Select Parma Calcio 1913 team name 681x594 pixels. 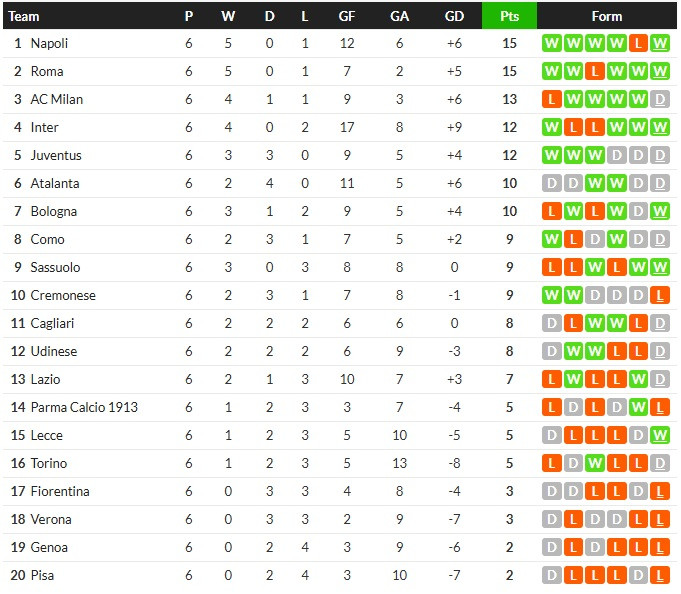tap(84, 408)
